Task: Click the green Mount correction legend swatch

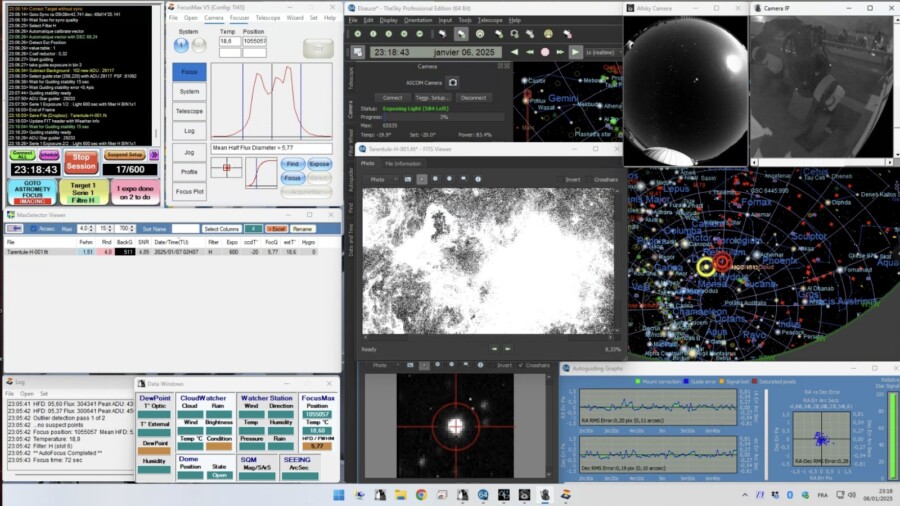Action: point(638,382)
